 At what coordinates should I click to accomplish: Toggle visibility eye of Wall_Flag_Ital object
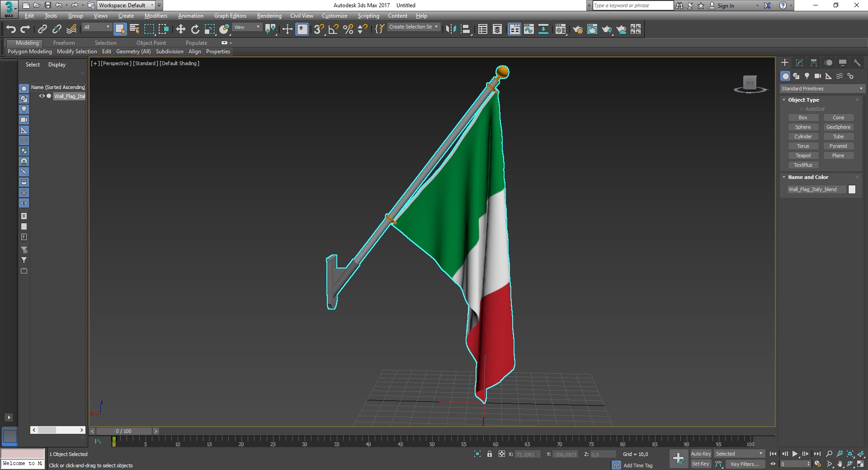pyautogui.click(x=42, y=96)
